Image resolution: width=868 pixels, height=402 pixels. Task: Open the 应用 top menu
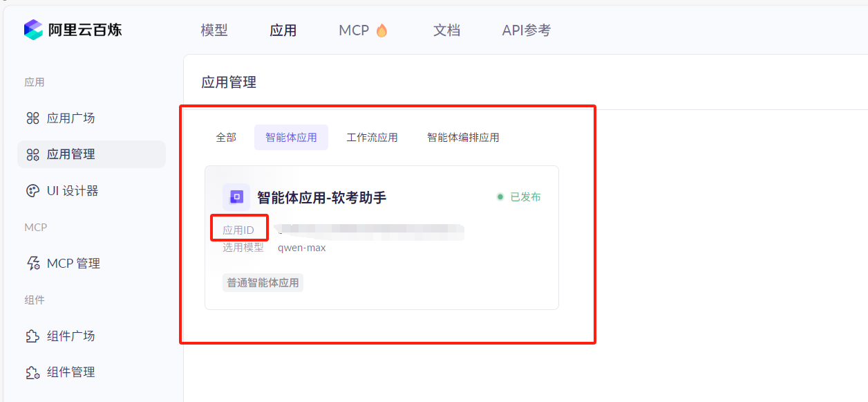coord(283,30)
